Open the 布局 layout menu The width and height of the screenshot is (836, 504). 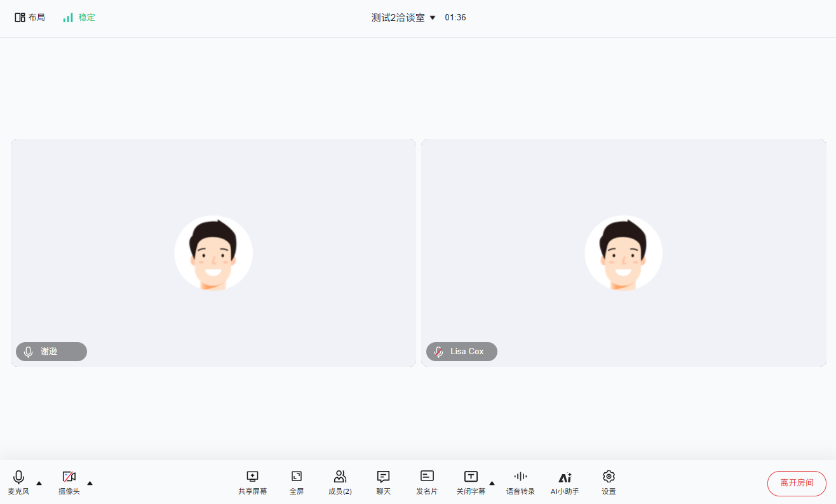pos(30,18)
